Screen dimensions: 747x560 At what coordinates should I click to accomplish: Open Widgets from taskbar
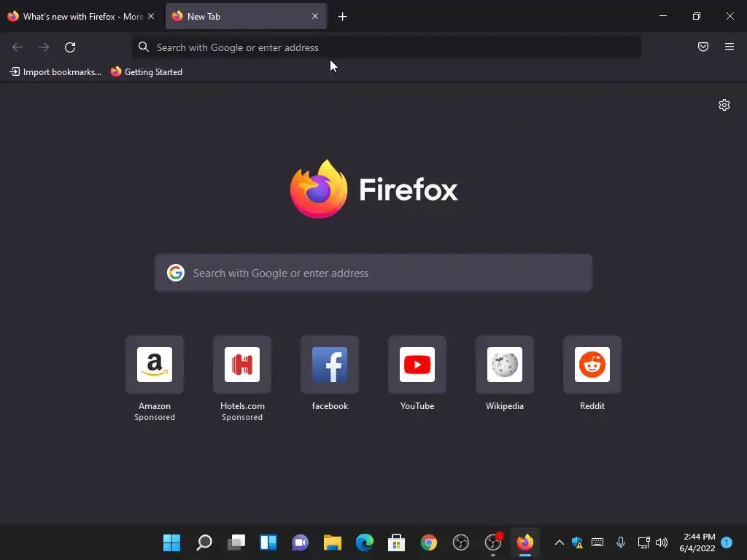[268, 542]
